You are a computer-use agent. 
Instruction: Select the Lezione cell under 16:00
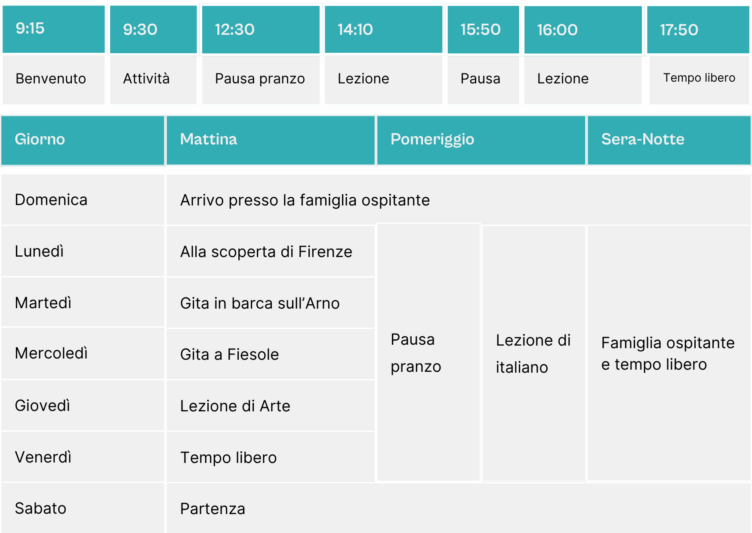tap(582, 79)
